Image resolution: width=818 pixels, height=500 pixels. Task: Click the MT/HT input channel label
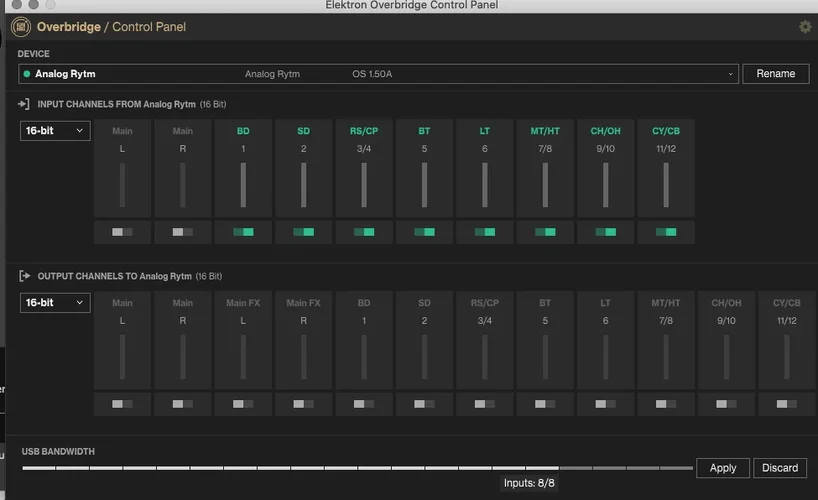tap(545, 131)
